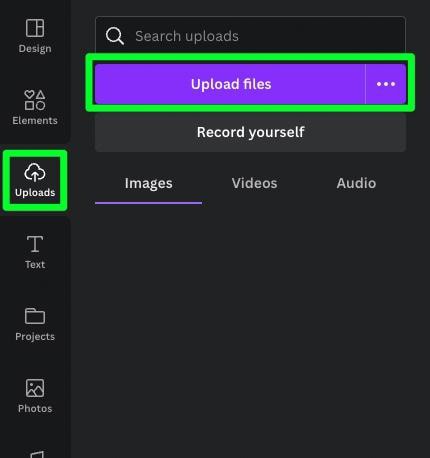Switch to the Audio tab

pyautogui.click(x=356, y=184)
